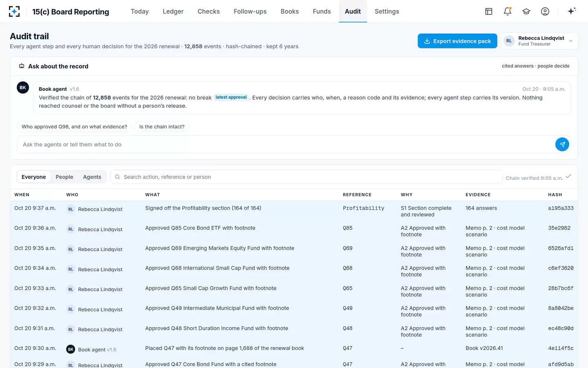Click the BK Book agent avatar in chat
Viewport: 588px width, 368px height.
coord(23,88)
